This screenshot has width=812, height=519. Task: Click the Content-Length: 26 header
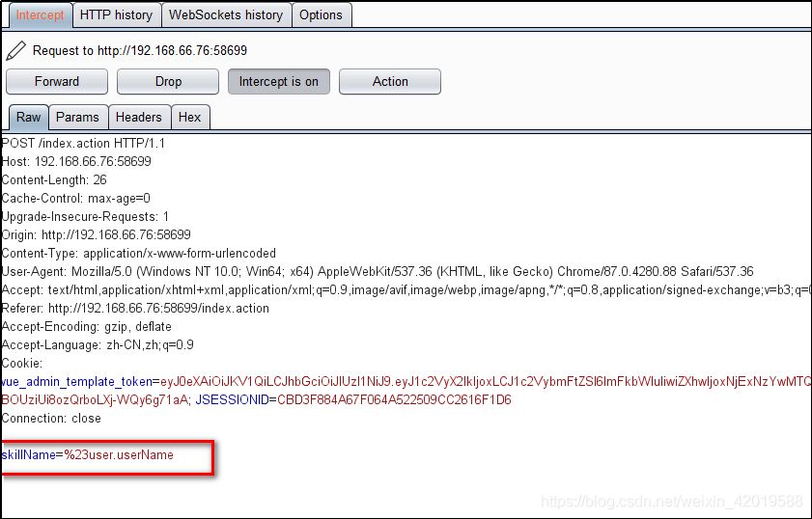(54, 180)
